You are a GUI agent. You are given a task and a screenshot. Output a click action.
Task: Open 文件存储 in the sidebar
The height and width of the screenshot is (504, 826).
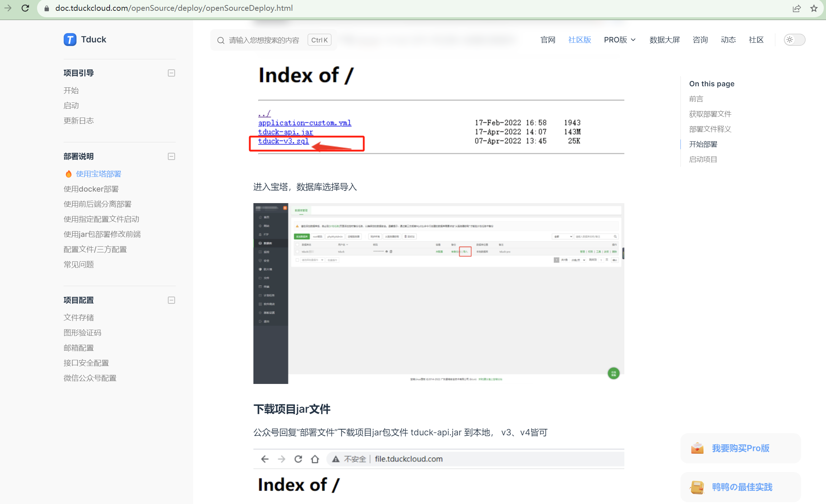pos(79,318)
